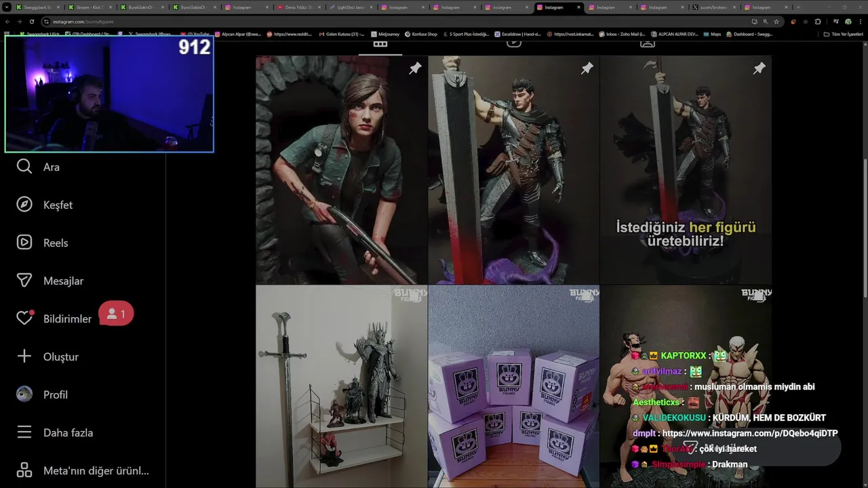The width and height of the screenshot is (868, 488).
Task: Open the Maps bookmark
Action: tap(711, 34)
